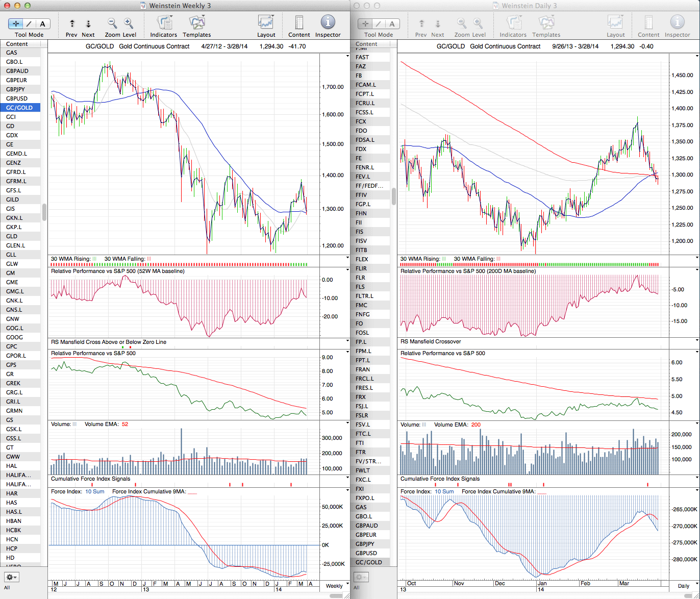Click Next arrow in Weinstein Weekly toolbar
The height and width of the screenshot is (599, 700).
(88, 24)
